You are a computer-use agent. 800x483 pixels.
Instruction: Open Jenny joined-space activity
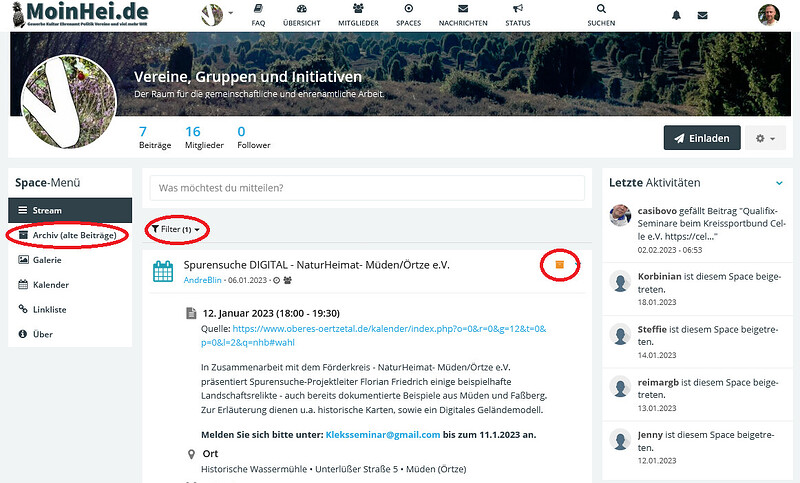click(697, 447)
